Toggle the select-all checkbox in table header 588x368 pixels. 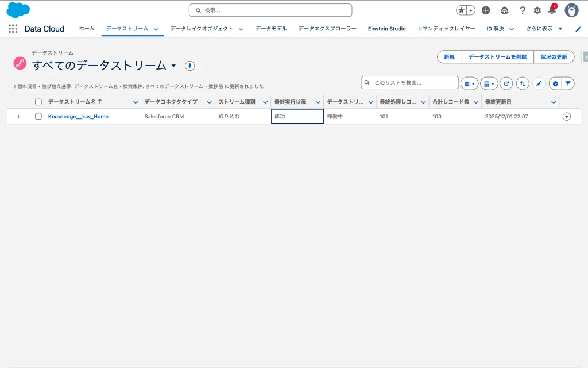[38, 102]
